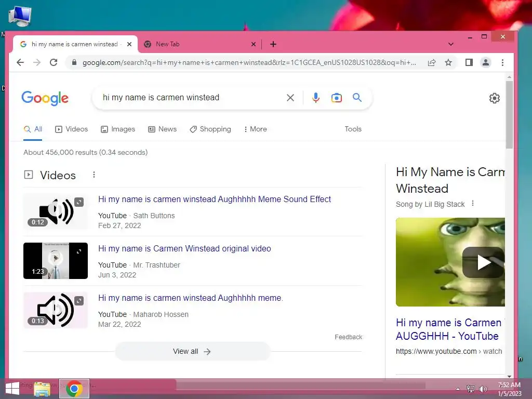Screen dimensions: 532x399
Task: Click 'Sath Buttons' channel name text
Action: tap(154, 216)
